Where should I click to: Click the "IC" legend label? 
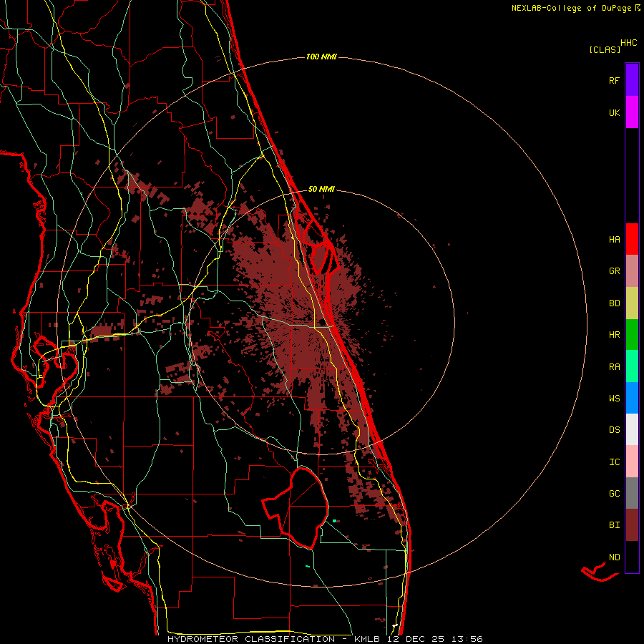(x=614, y=462)
